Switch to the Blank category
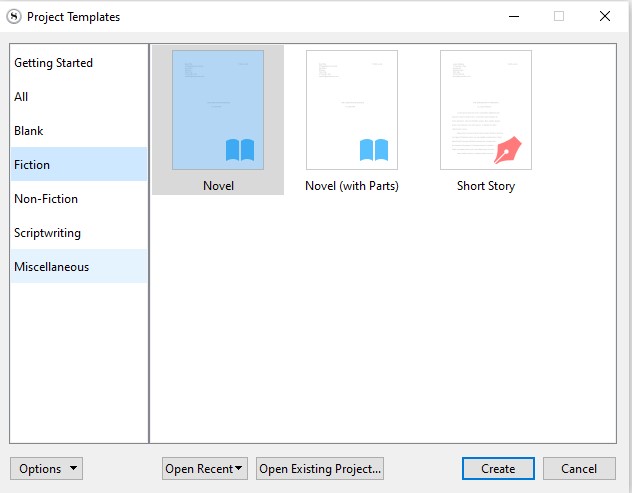 [29, 131]
